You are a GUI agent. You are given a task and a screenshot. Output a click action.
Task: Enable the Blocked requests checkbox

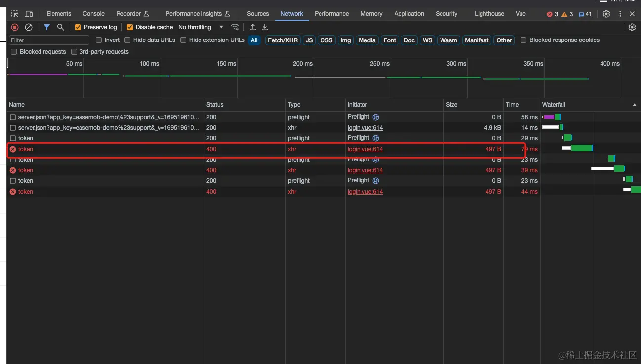pos(14,52)
